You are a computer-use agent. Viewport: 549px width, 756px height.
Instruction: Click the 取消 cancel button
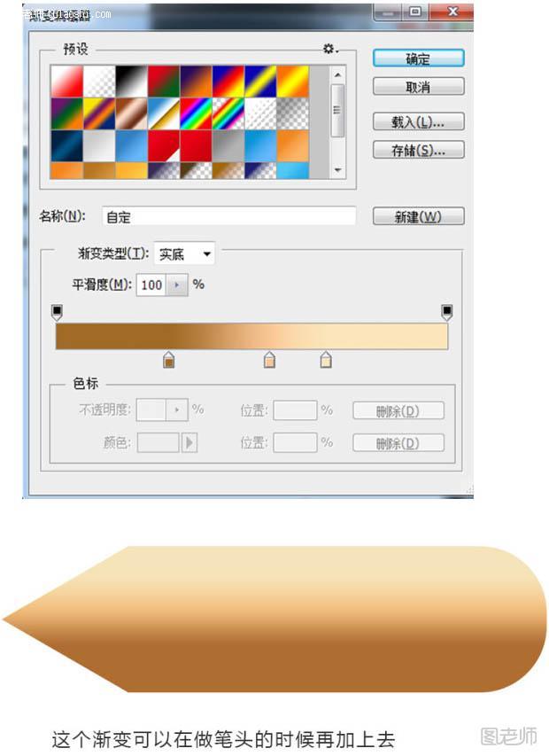pos(419,87)
